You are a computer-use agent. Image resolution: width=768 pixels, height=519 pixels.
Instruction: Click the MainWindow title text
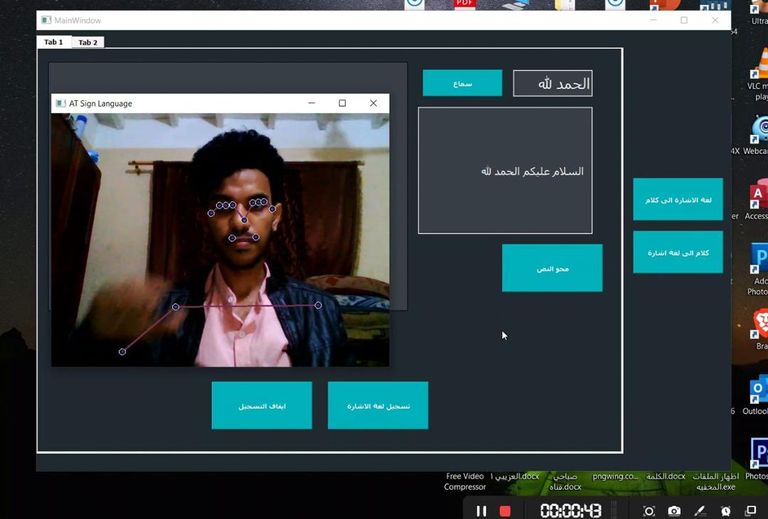pyautogui.click(x=77, y=21)
